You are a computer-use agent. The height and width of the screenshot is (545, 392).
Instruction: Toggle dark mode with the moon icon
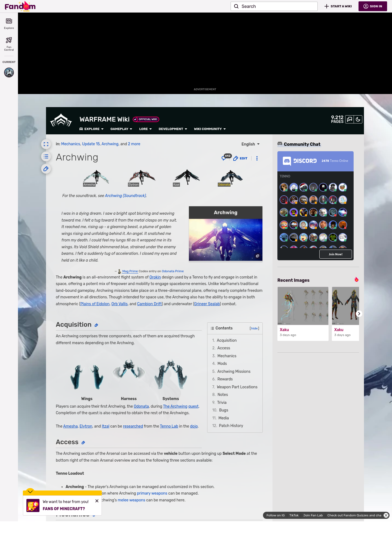(x=358, y=119)
